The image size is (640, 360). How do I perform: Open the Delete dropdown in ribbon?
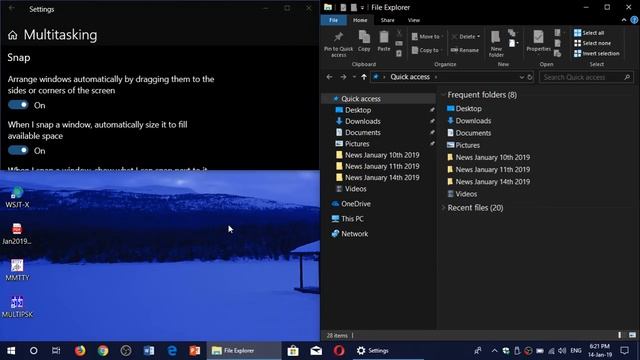point(478,37)
